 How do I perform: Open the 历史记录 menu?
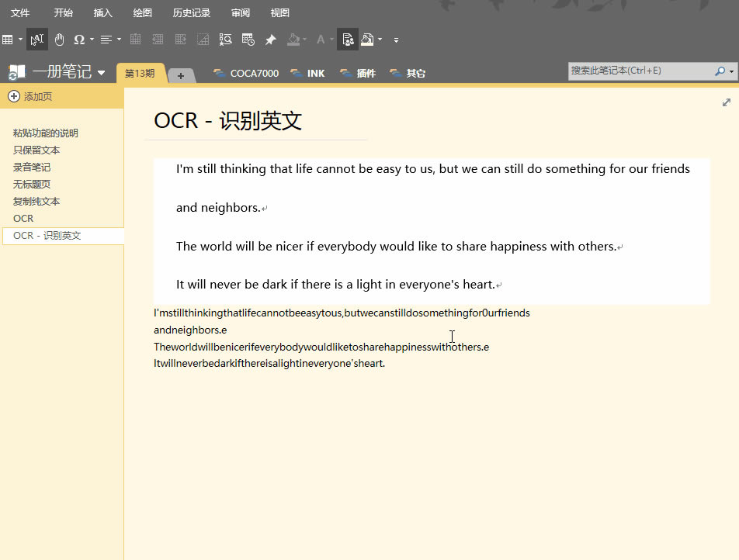click(191, 13)
